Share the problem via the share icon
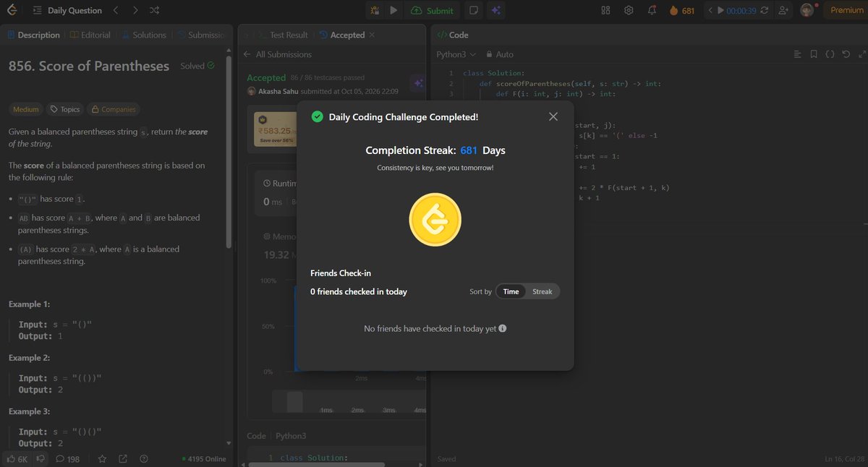This screenshot has width=868, height=467. (x=123, y=458)
